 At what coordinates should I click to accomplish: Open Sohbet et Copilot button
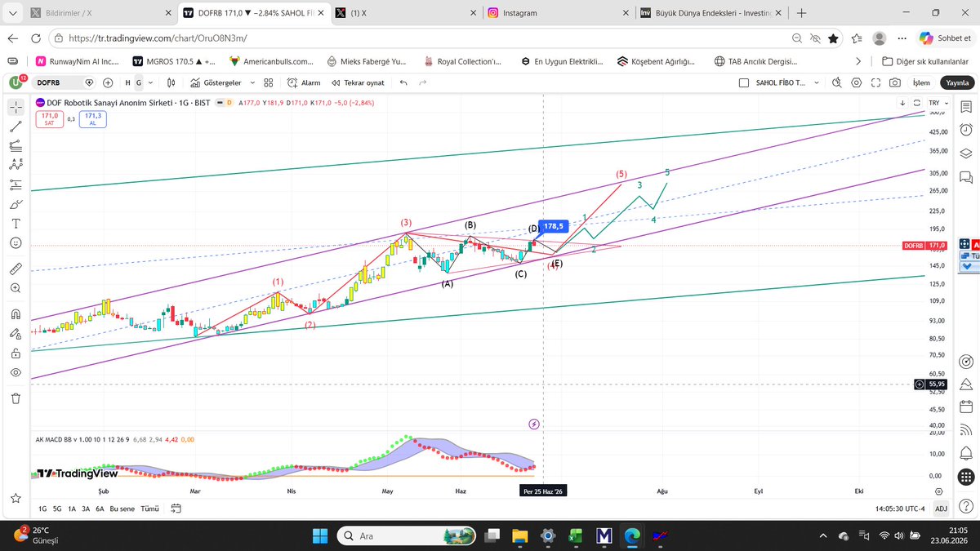click(x=945, y=38)
